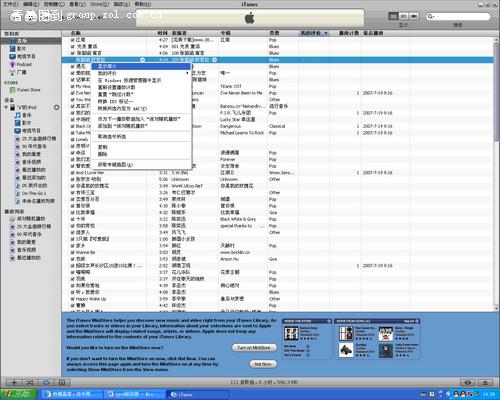Viewport: 500px width, 400px height.
Task: Choose 显示简介 (Get Info) in context menu
Action: tap(141, 66)
